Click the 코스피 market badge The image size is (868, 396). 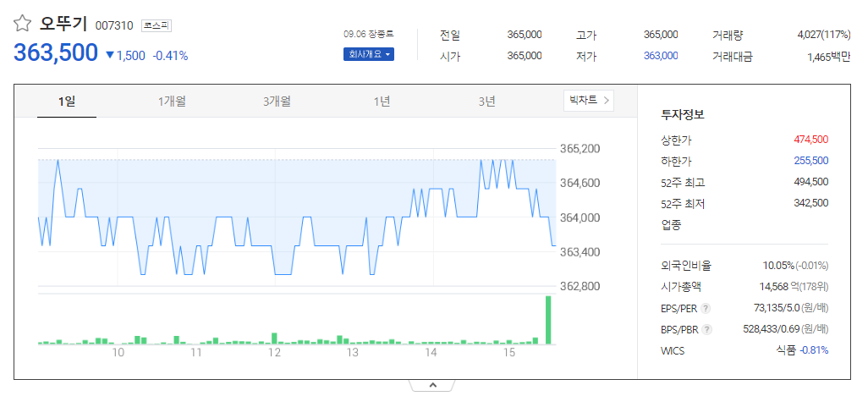pyautogui.click(x=157, y=25)
